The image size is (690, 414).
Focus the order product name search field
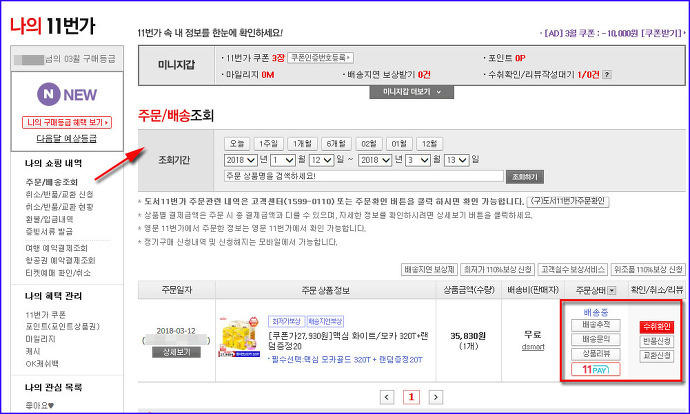363,176
